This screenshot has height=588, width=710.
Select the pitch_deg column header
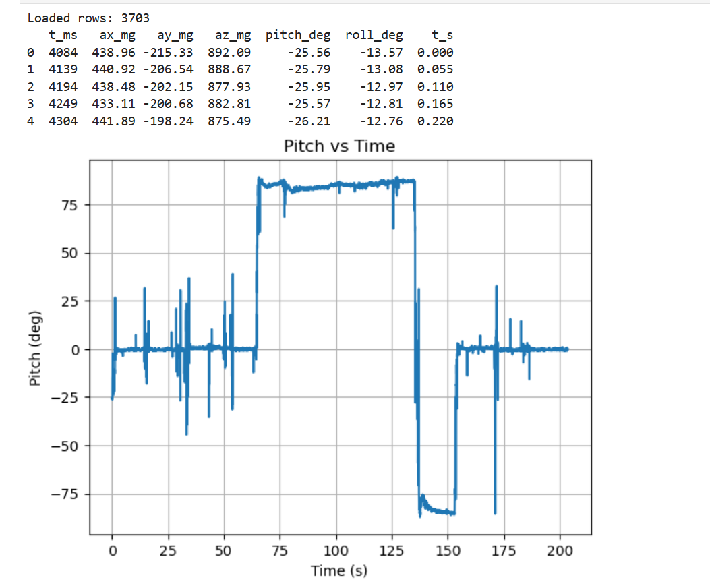(x=297, y=35)
